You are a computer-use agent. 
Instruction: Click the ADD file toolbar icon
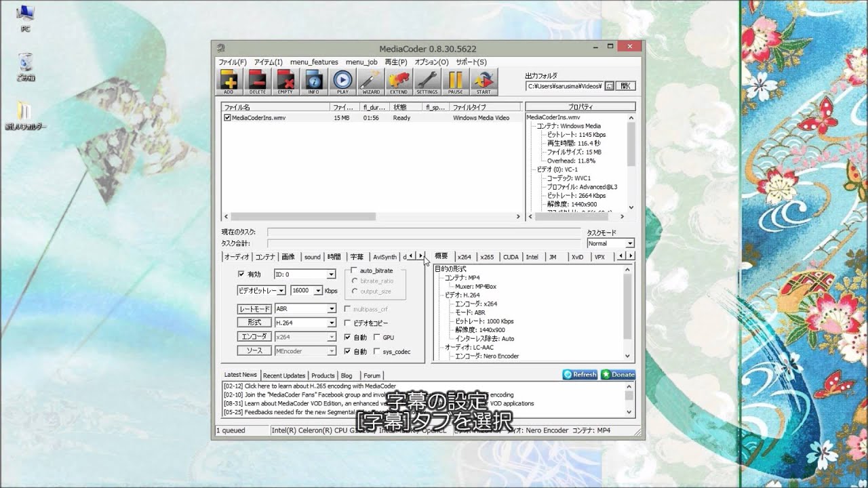click(229, 82)
